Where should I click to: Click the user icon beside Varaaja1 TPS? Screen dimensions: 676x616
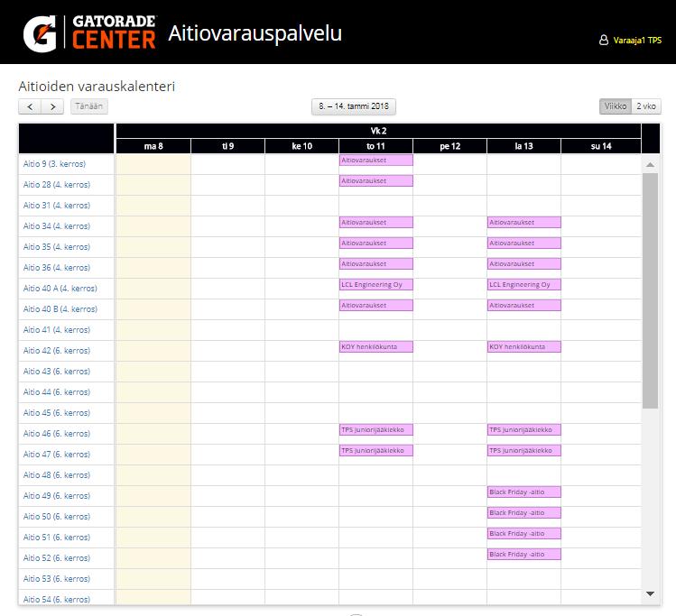tap(604, 40)
